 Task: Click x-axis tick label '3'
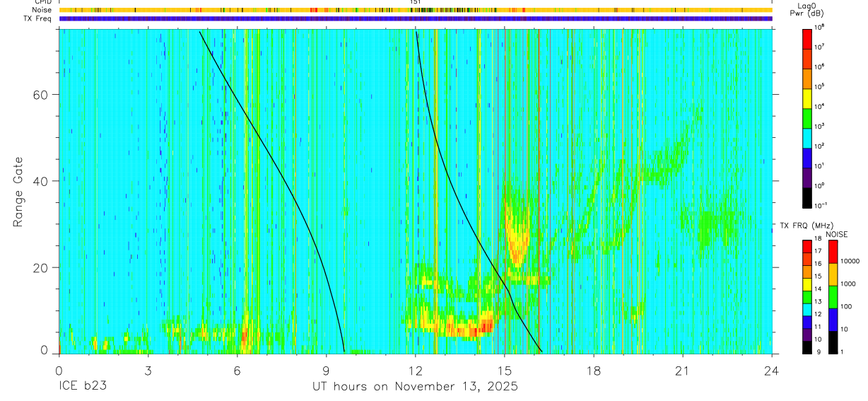[x=148, y=371]
